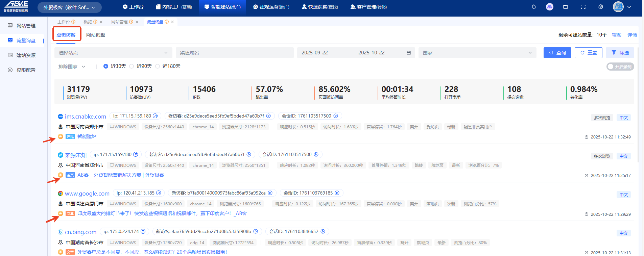Open the 国家 country dropdown
This screenshot has width=644, height=256.
click(477, 53)
